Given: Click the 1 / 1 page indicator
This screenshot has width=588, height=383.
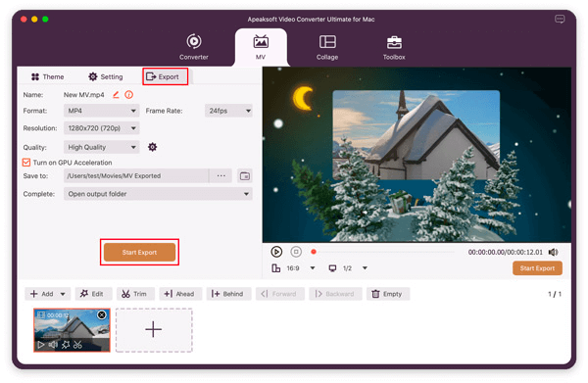Looking at the screenshot, I should pos(555,294).
